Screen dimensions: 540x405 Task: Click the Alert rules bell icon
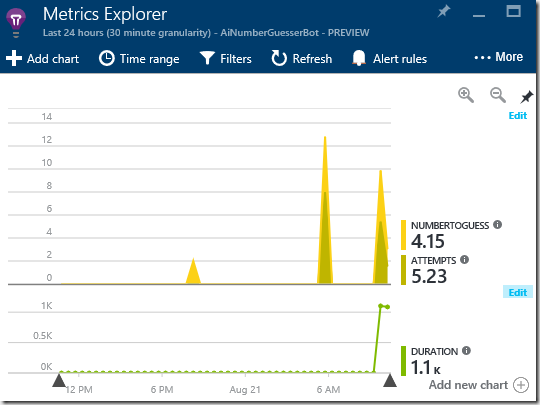pos(359,58)
